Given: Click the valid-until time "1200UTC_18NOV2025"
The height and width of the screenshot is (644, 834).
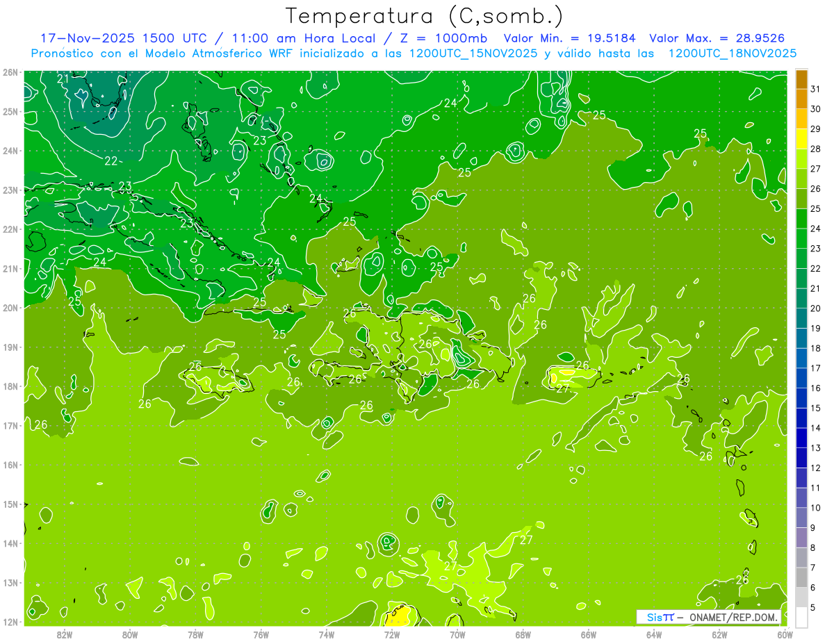Looking at the screenshot, I should coord(733,53).
